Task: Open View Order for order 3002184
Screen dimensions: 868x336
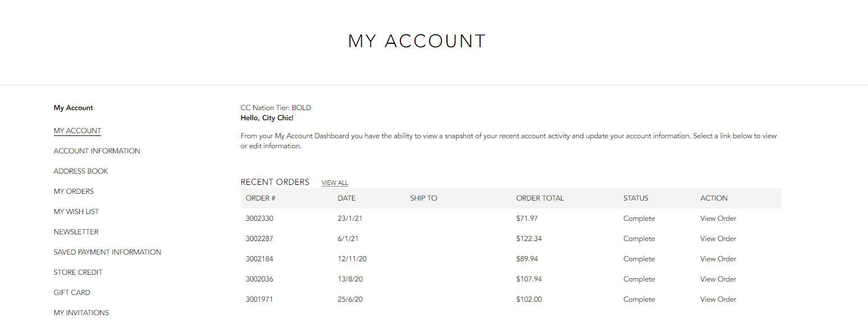Action: click(x=718, y=258)
